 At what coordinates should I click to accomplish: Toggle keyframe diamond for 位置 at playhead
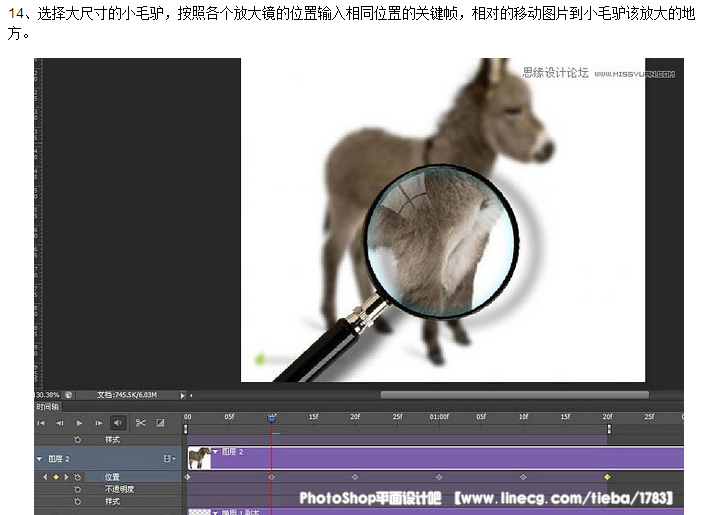pos(56,477)
